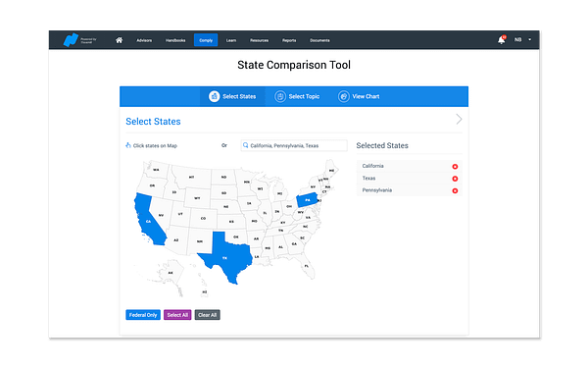Select Nevada (NV) on the map

click(161, 215)
